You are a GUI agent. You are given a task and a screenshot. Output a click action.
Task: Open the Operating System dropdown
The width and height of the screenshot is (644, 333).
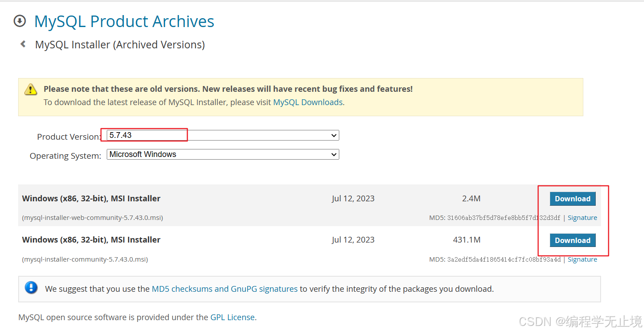(223, 154)
